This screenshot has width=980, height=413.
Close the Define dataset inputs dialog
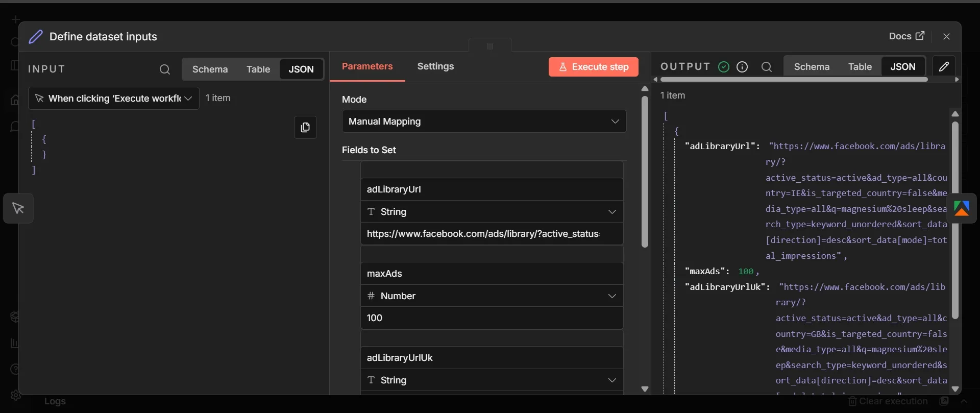tap(946, 37)
